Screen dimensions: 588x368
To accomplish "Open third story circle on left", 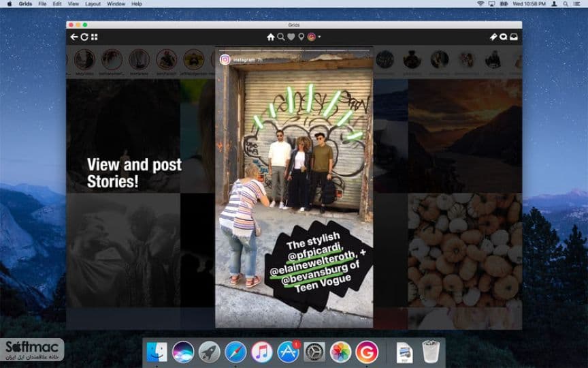I will click(139, 59).
